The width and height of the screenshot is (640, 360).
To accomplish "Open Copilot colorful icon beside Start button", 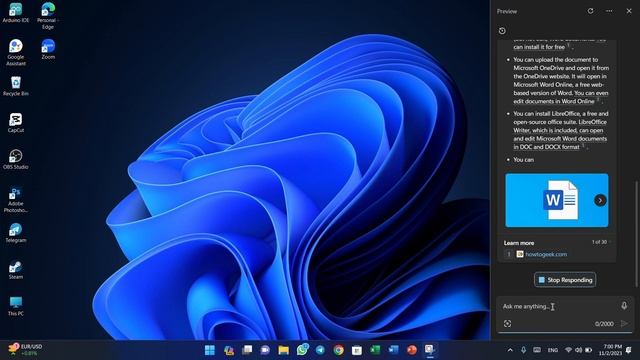I will tap(229, 350).
